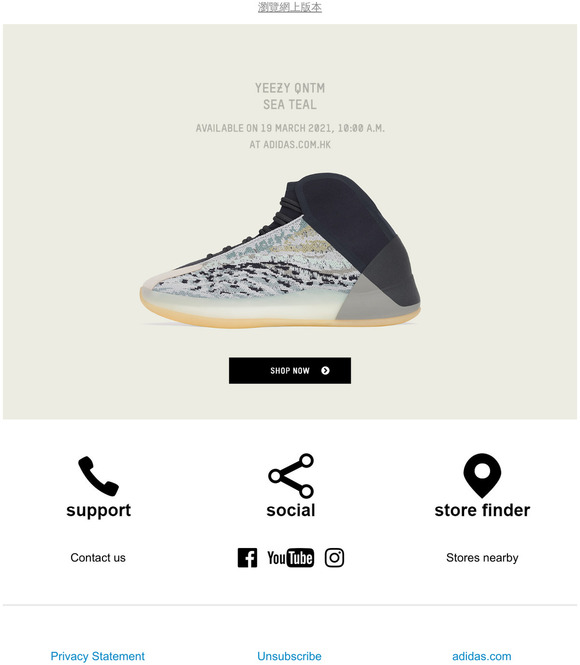Open the Instagram icon link

tap(335, 558)
